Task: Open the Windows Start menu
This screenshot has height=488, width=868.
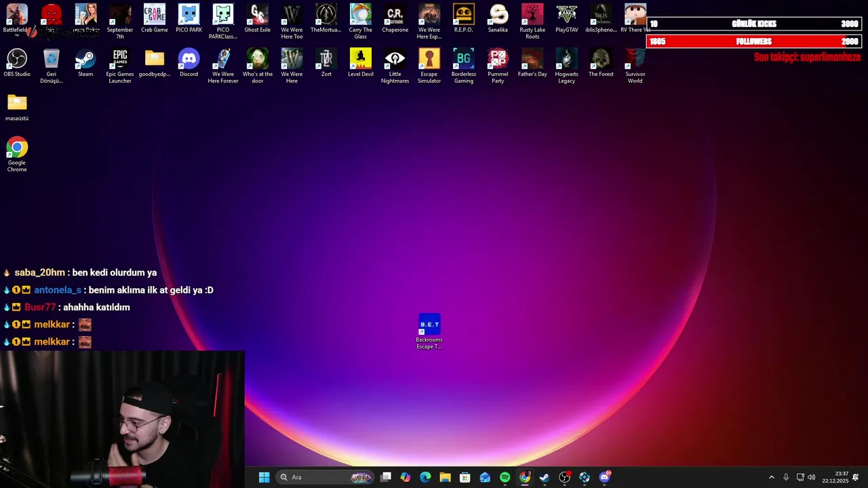Action: tap(264, 477)
